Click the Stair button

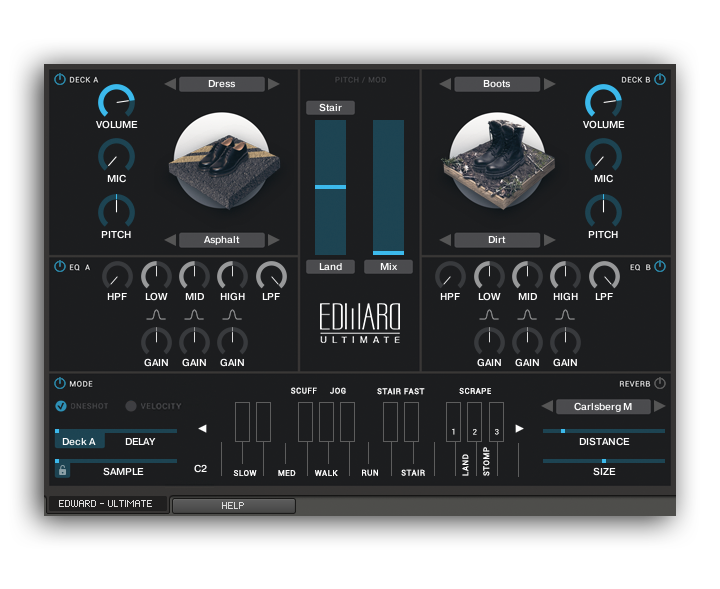point(330,107)
